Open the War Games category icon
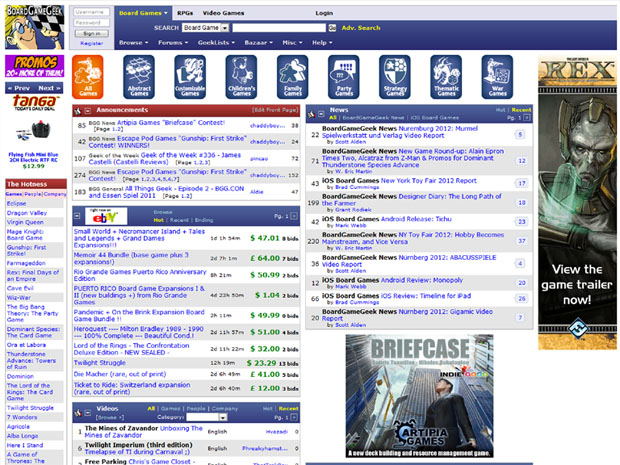This screenshot has height=465, width=620. pos(497,77)
